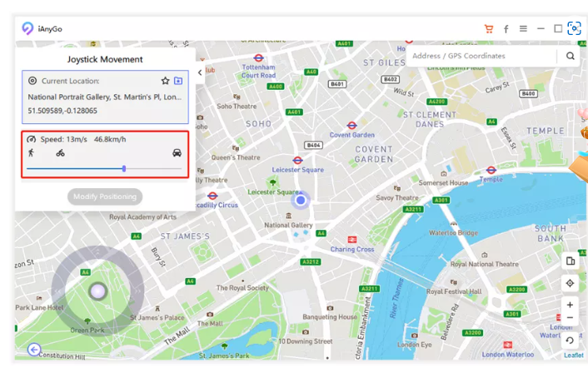Click the Joystick Movement title
Viewport: 588px width, 373px height.
[x=105, y=59]
